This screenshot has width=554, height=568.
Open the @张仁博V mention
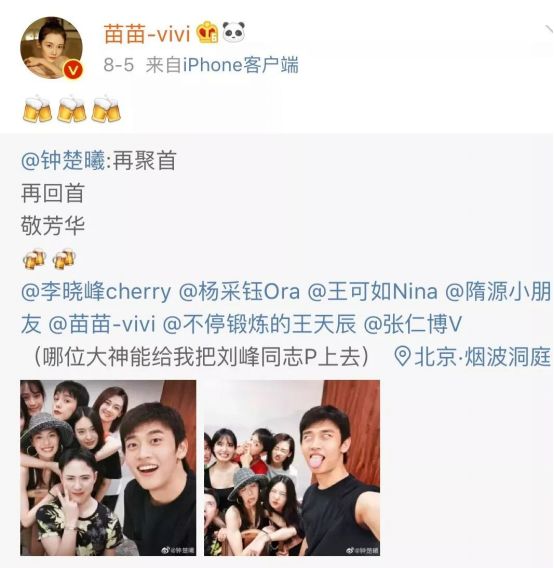tap(412, 324)
